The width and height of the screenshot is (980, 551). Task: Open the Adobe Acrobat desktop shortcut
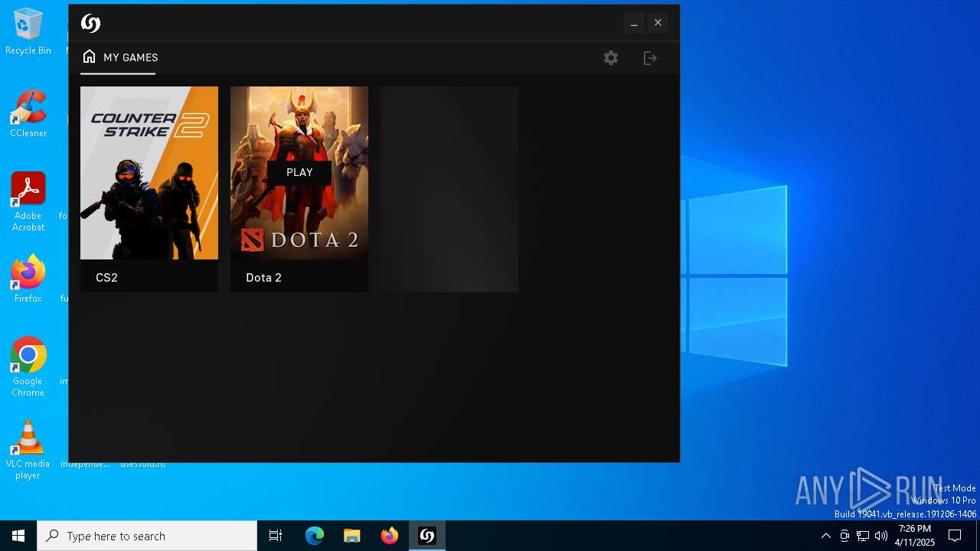(x=28, y=202)
